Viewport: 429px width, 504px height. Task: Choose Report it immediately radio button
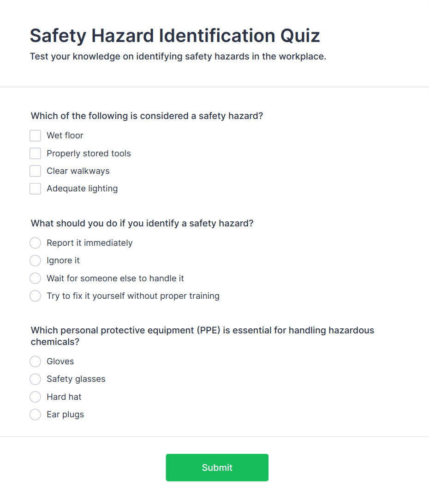coord(35,243)
